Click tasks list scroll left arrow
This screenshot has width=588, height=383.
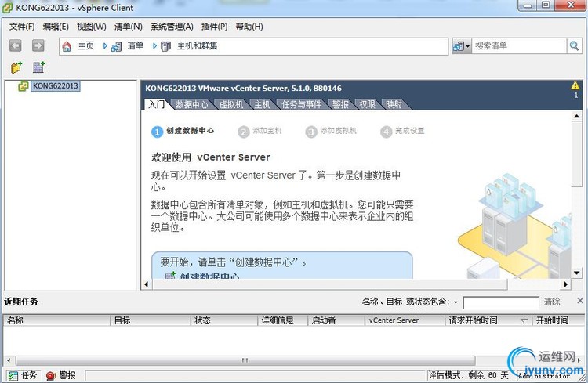pos(9,360)
